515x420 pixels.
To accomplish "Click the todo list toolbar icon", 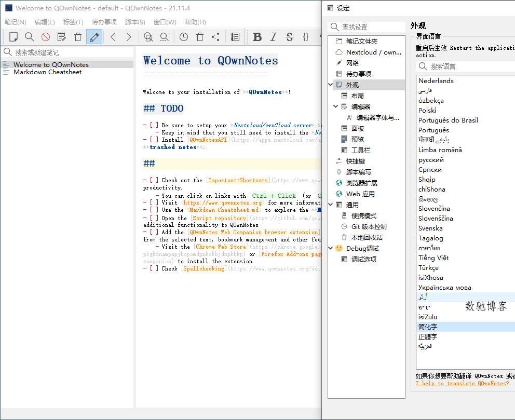I will point(235,37).
